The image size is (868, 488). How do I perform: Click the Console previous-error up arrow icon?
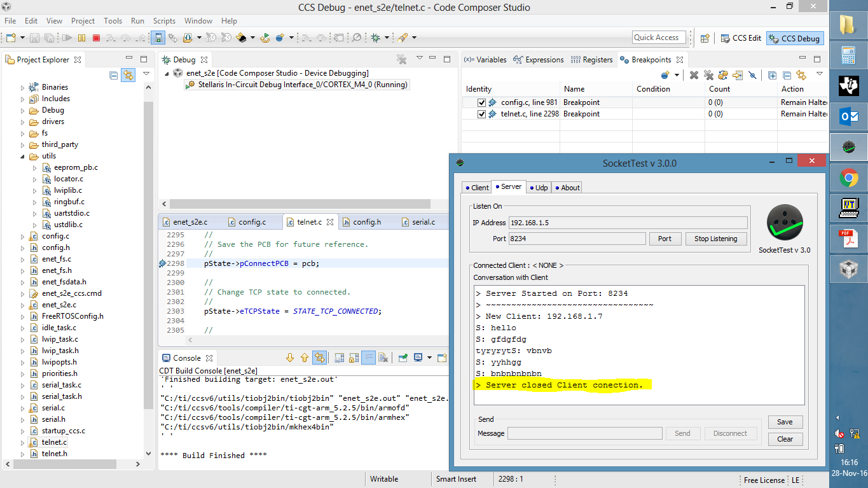(x=304, y=358)
